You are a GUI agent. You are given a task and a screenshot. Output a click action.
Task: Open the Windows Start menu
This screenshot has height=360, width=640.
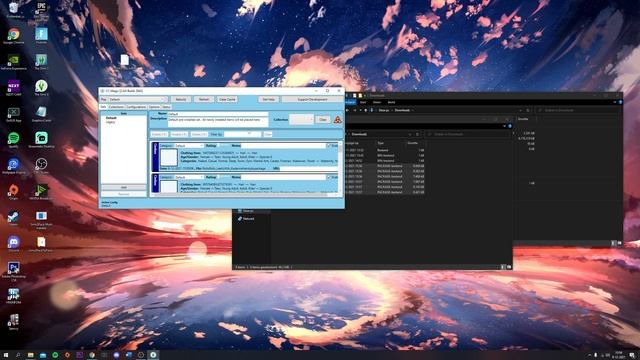click(x=6, y=355)
